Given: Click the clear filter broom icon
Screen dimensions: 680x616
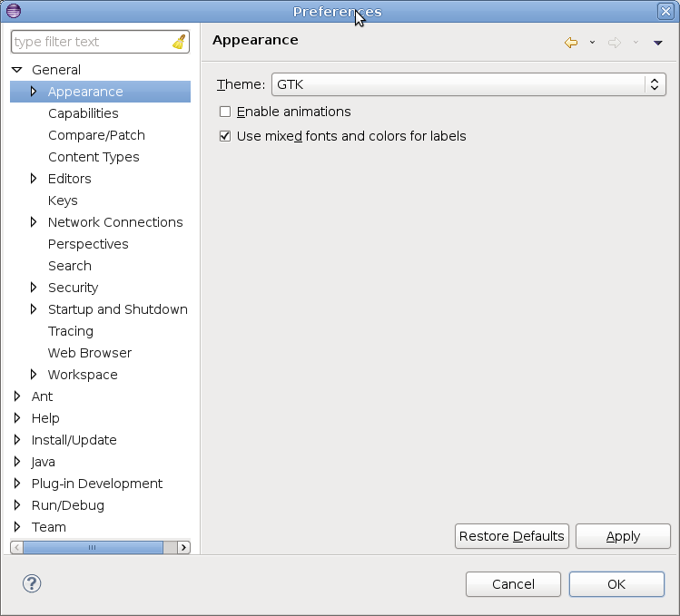Looking at the screenshot, I should point(179,42).
